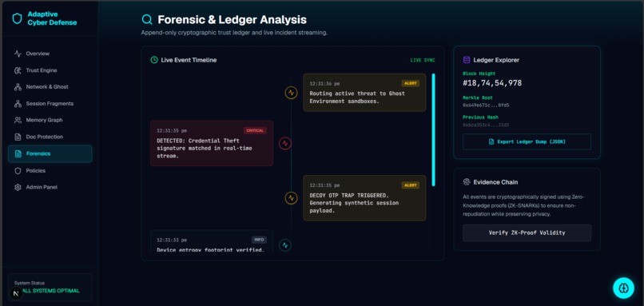Click the magnifier icon beside Forensic & Ledger Analysis
The image size is (644, 306).
147,19
